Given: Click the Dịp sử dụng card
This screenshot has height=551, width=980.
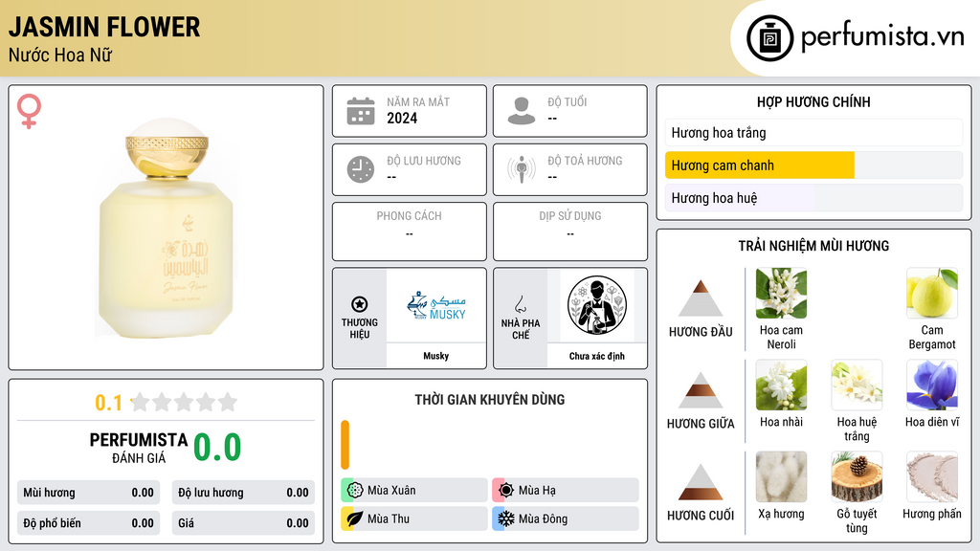Looking at the screenshot, I should [x=570, y=231].
